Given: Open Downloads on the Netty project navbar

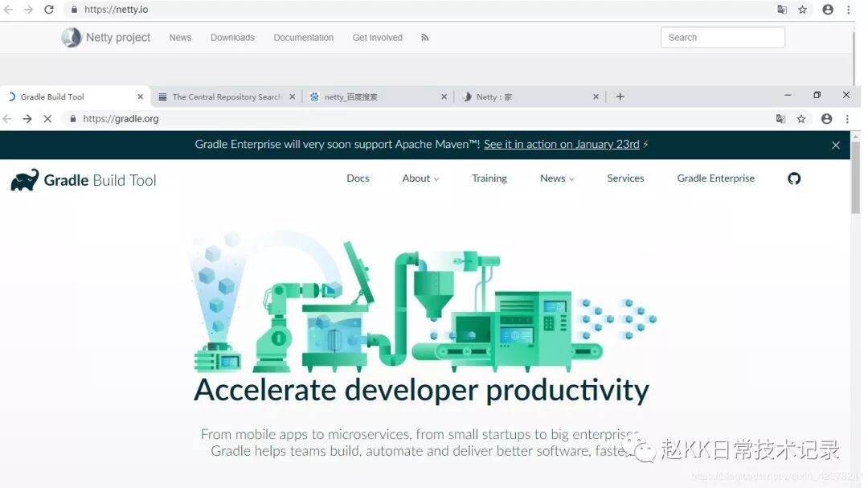Looking at the screenshot, I should click(232, 38).
